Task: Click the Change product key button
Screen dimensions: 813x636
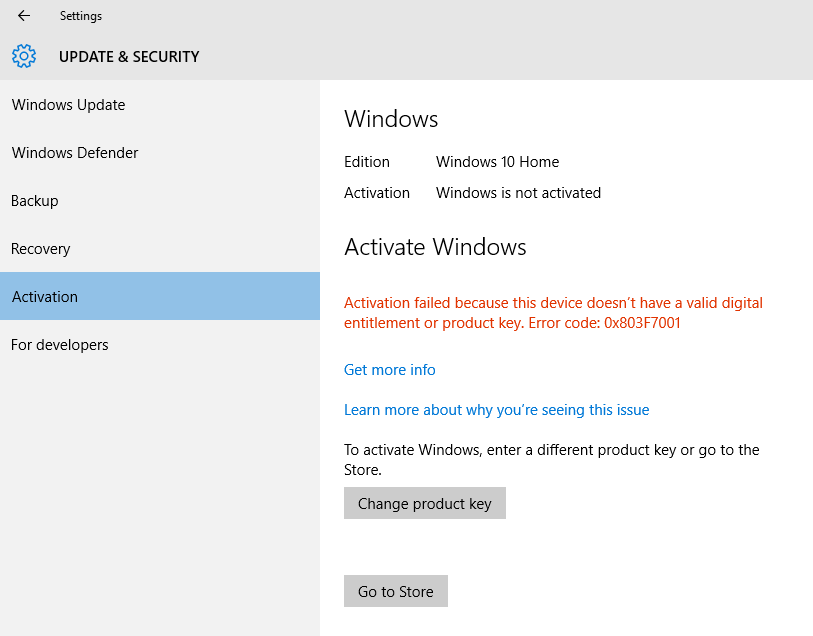Action: pos(425,503)
